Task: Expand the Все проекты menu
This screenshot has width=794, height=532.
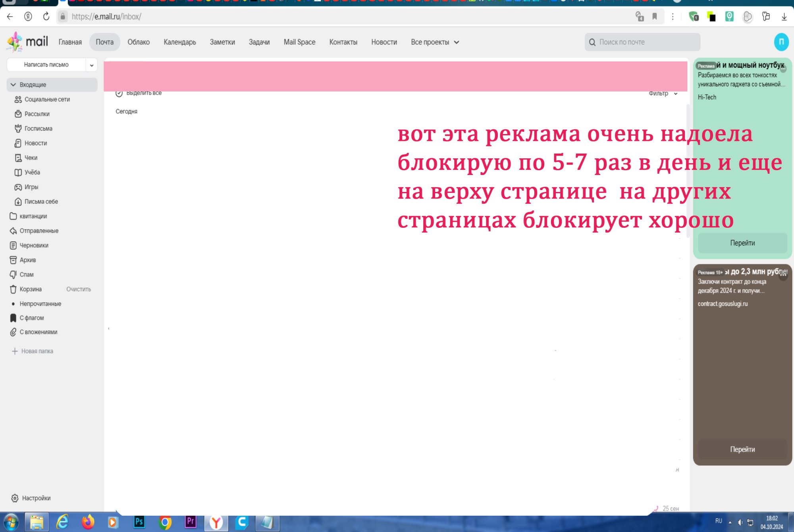Action: [x=435, y=42]
